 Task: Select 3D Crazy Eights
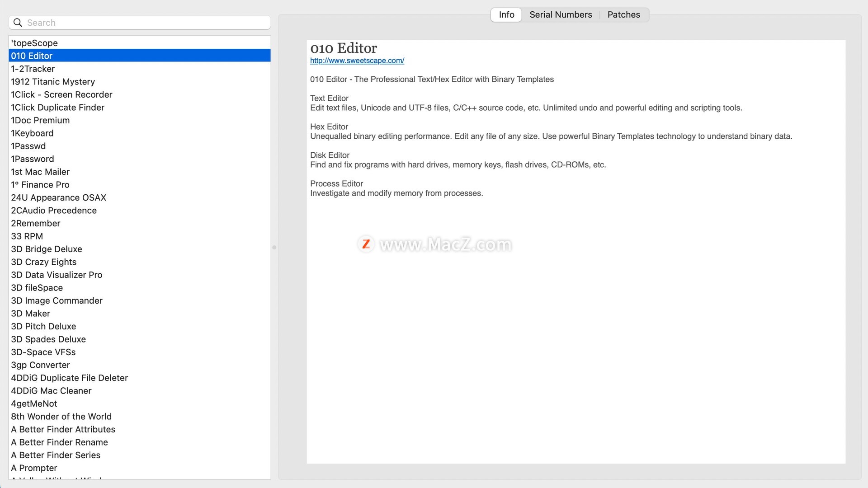(140, 262)
